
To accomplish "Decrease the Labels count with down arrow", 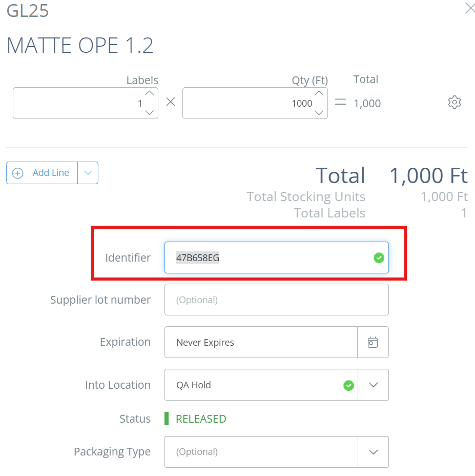I will click(x=149, y=113).
